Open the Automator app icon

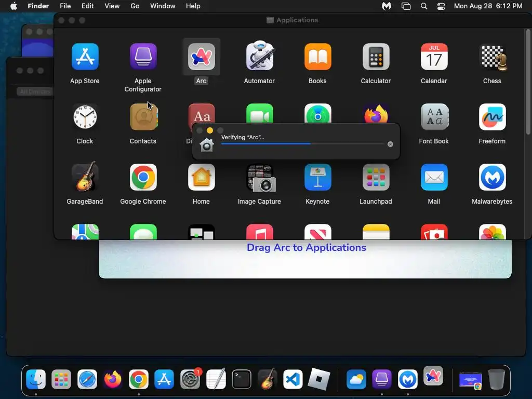click(x=260, y=56)
